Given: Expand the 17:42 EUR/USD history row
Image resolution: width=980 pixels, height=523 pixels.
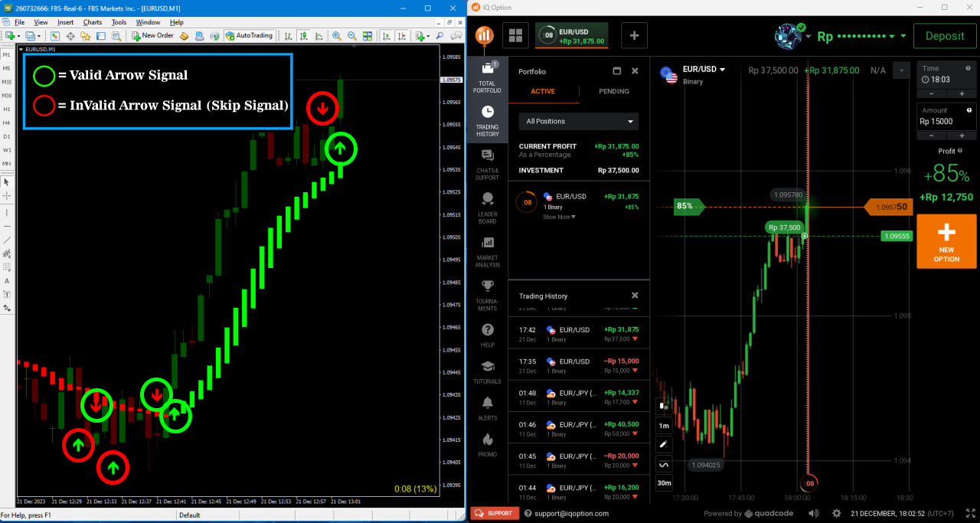Looking at the screenshot, I should click(579, 334).
